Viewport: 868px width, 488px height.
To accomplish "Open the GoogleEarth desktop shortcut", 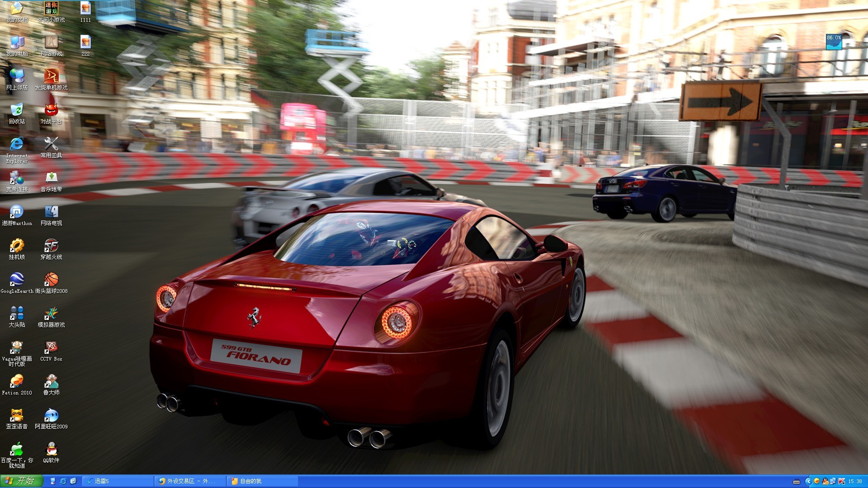I will (17, 280).
